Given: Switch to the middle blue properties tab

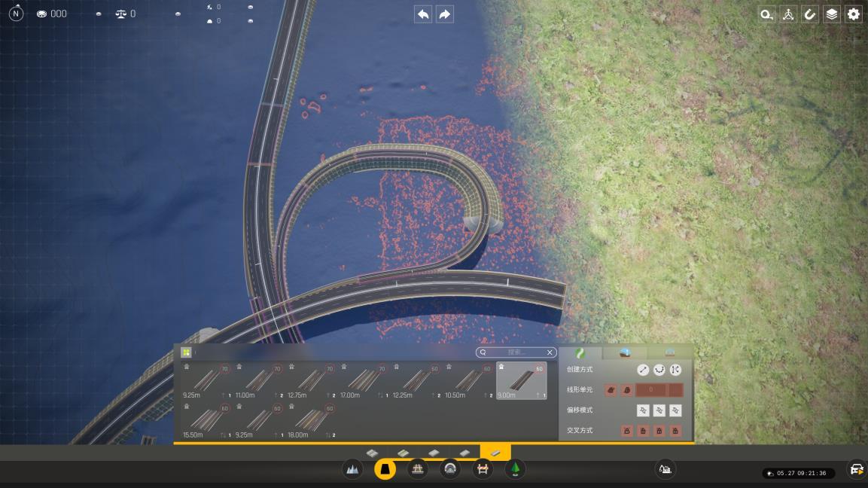Looking at the screenshot, I should (x=625, y=353).
